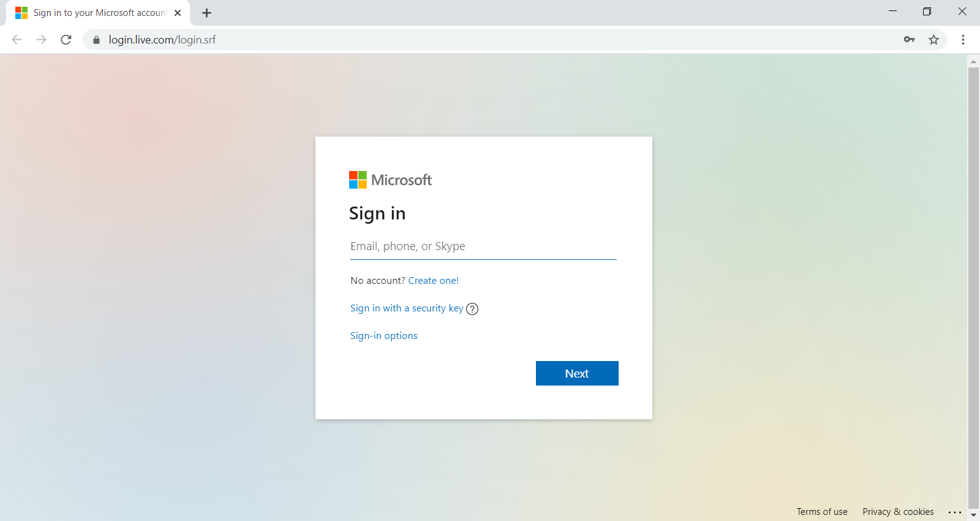This screenshot has height=521, width=980.
Task: Click the padlock site security icon
Action: (x=96, y=40)
